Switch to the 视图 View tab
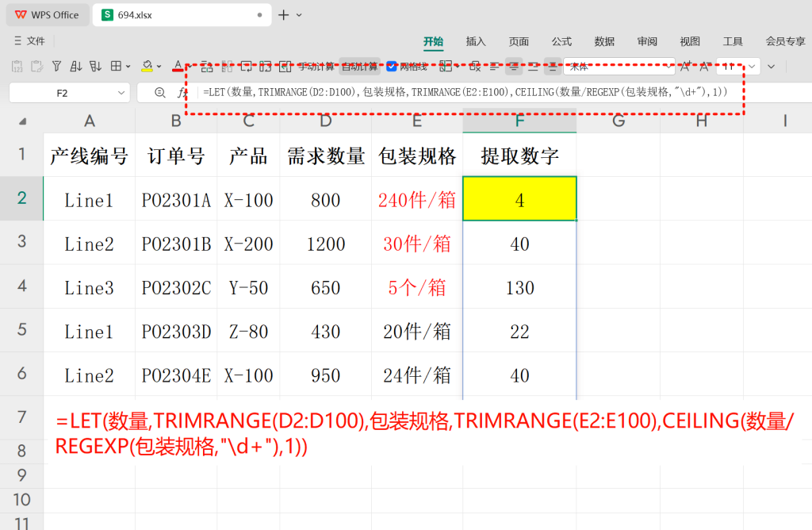The width and height of the screenshot is (812, 530). 690,41
